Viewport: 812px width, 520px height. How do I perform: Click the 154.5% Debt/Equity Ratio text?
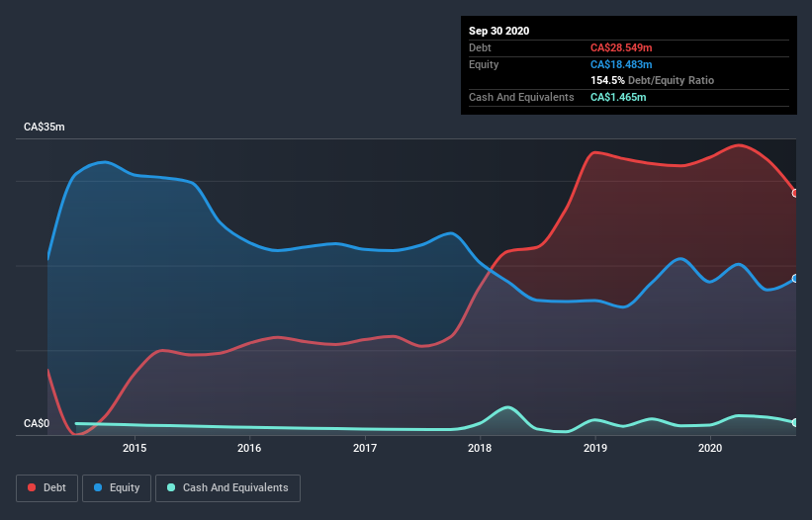(x=652, y=80)
